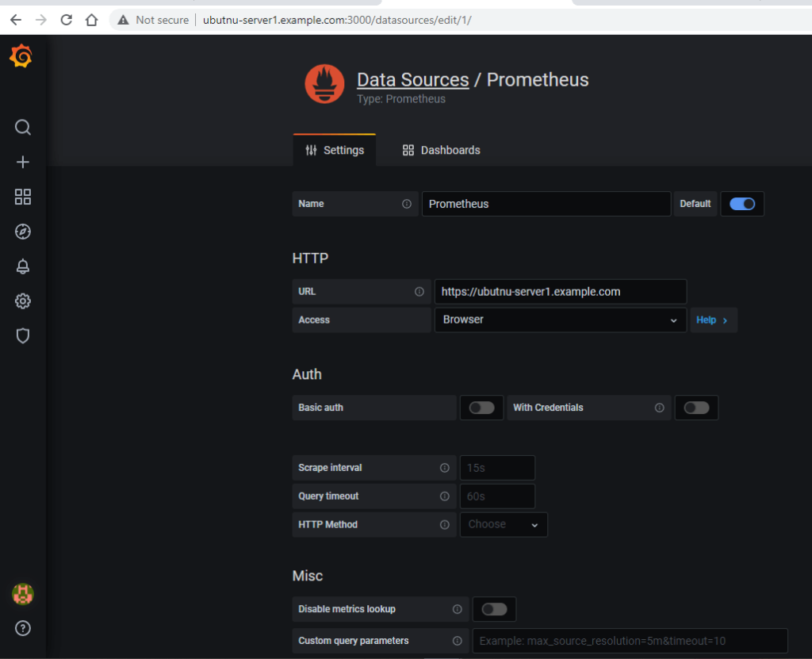Click the browser address bar URL
This screenshot has height=659, width=812.
pyautogui.click(x=337, y=20)
